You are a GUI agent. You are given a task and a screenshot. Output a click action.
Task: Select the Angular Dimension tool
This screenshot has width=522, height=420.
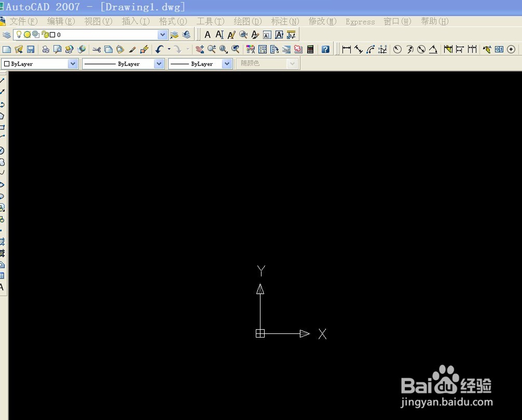click(433, 50)
